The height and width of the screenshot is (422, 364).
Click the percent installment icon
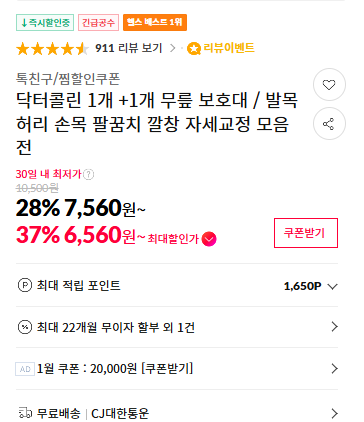coord(25,327)
